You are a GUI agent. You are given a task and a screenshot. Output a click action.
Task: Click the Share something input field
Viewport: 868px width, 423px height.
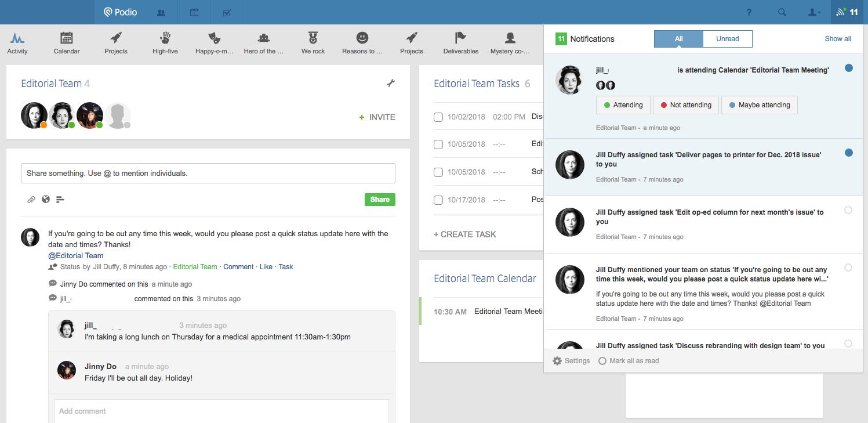point(208,173)
